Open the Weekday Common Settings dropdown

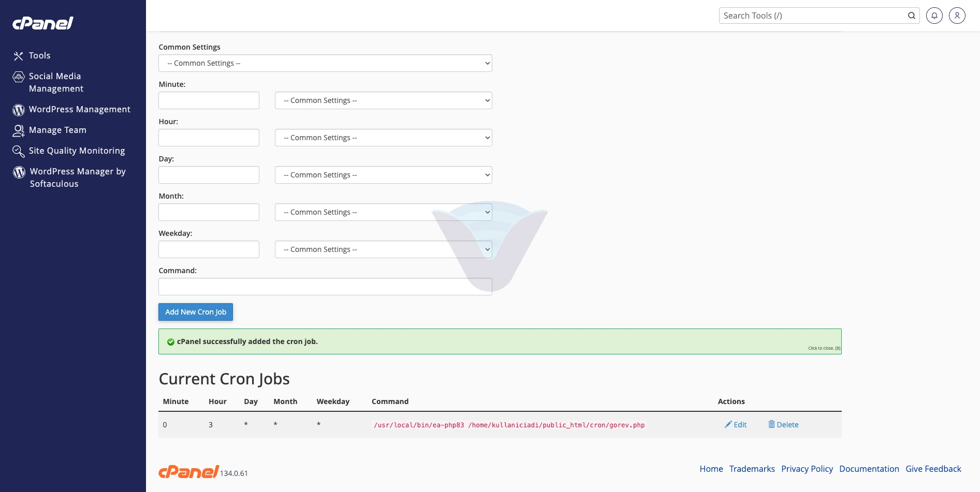coord(383,249)
